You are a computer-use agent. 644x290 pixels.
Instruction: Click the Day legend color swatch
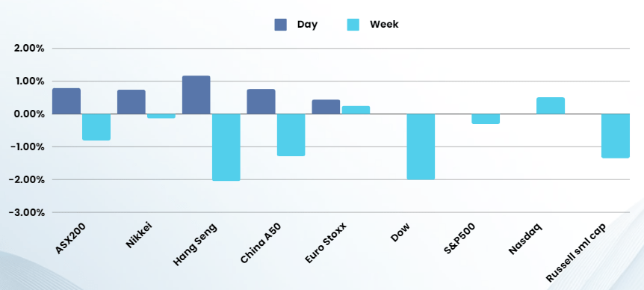pyautogui.click(x=280, y=25)
